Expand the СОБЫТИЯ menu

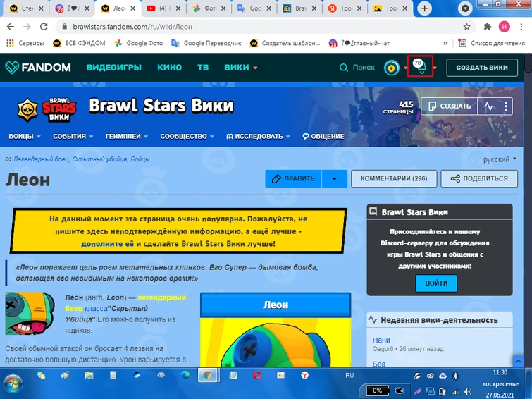pos(73,136)
